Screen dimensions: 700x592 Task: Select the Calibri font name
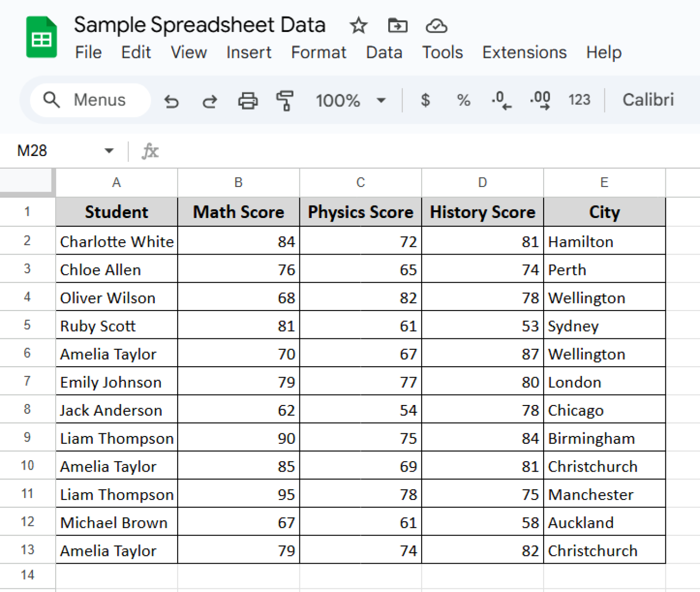(x=648, y=100)
